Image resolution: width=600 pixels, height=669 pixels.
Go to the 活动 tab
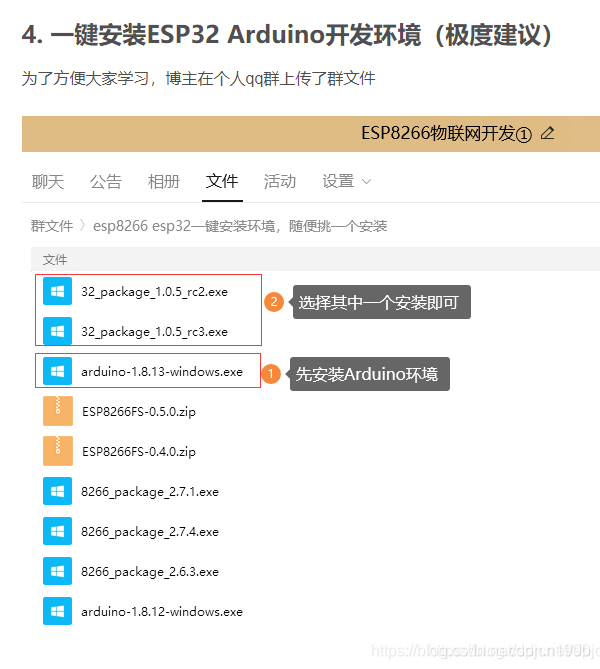click(280, 182)
